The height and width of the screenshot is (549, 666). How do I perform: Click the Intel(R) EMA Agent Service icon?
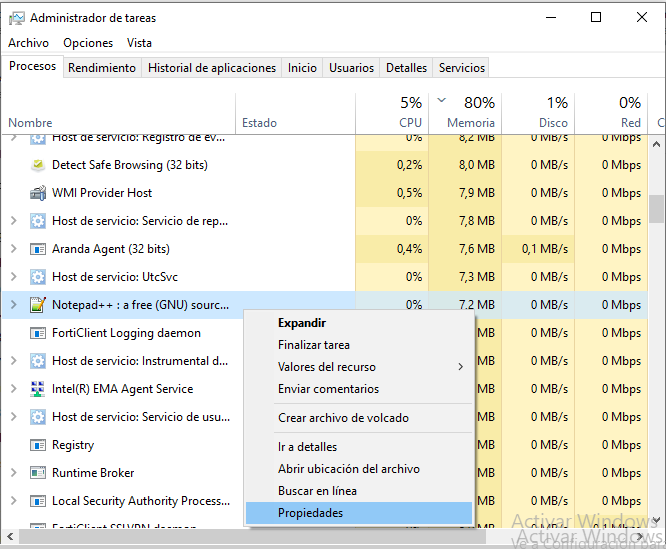click(38, 389)
